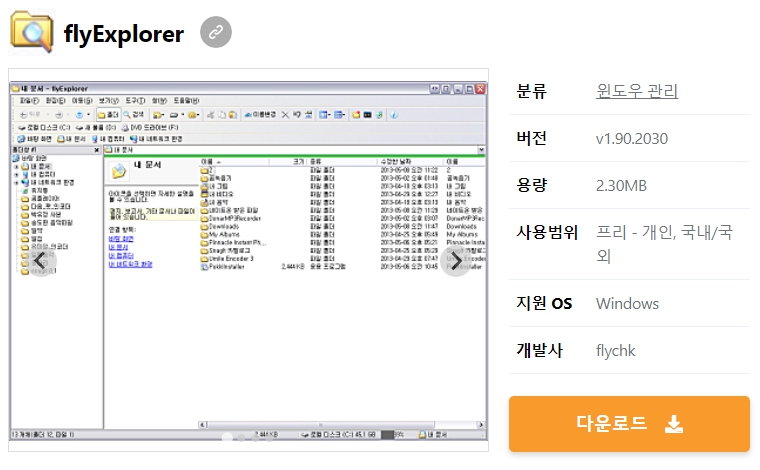Screen dimensions: 760x470
Task: Click the license text 프리 - 개인, 국내/국외
Action: 664,244
